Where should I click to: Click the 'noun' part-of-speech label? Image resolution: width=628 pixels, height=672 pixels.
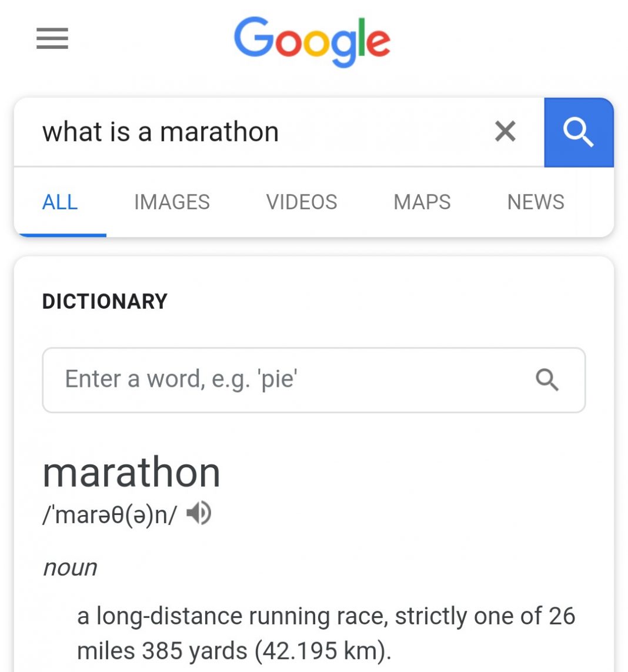pos(71,568)
